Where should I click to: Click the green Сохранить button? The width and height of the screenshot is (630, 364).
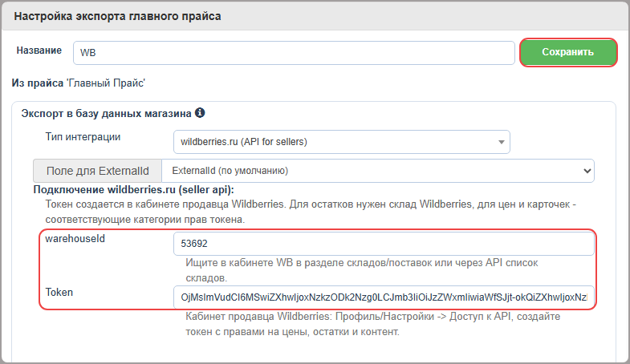568,52
